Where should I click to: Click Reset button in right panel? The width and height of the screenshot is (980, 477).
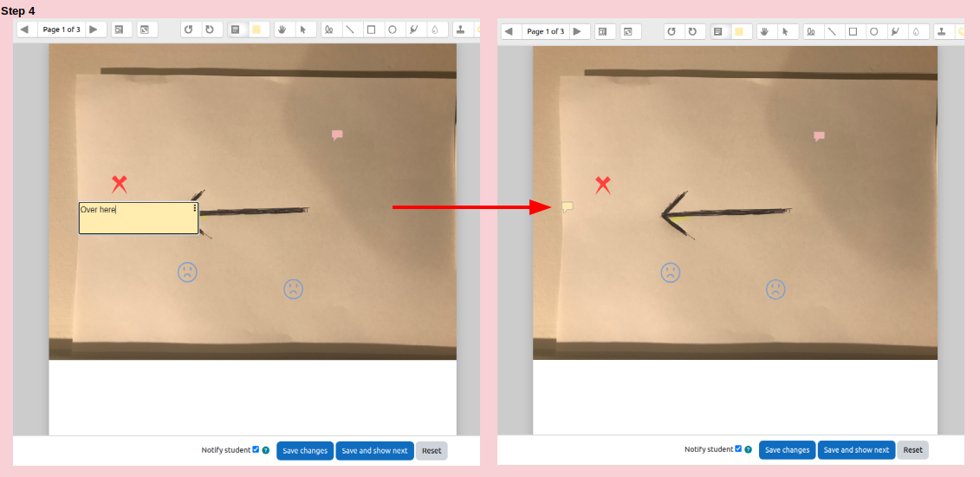pos(913,450)
